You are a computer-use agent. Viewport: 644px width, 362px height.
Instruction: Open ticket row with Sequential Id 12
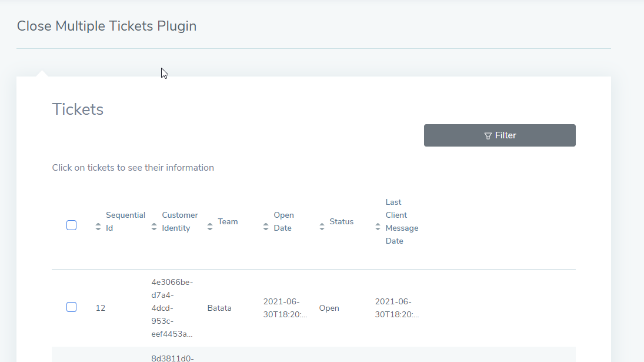pyautogui.click(x=313, y=308)
